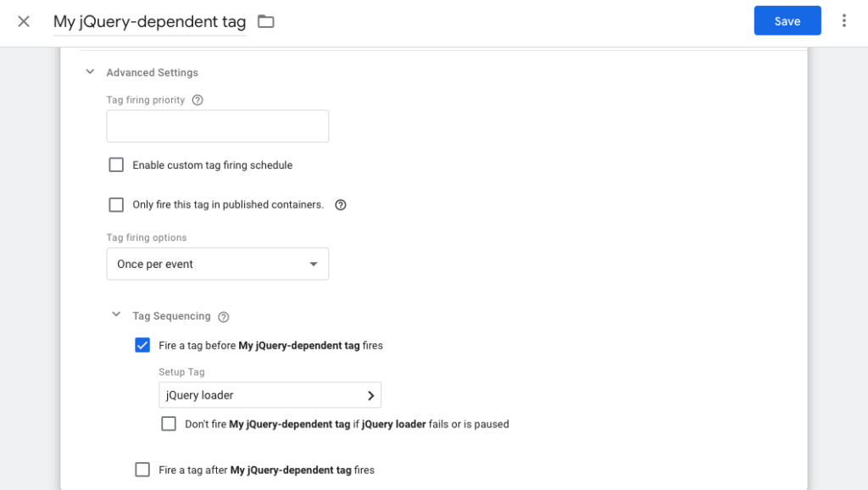Open the folder icon beside the tag name
Screen dimensions: 868x490
tap(265, 20)
